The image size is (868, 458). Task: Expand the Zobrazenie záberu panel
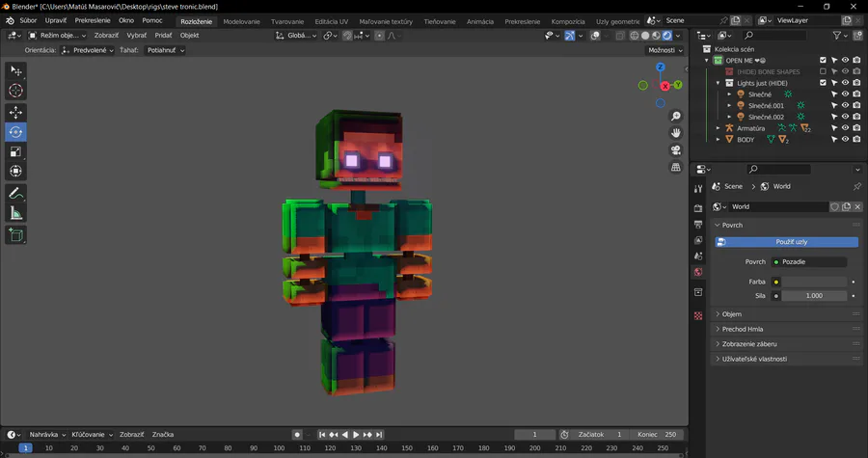(x=786, y=344)
